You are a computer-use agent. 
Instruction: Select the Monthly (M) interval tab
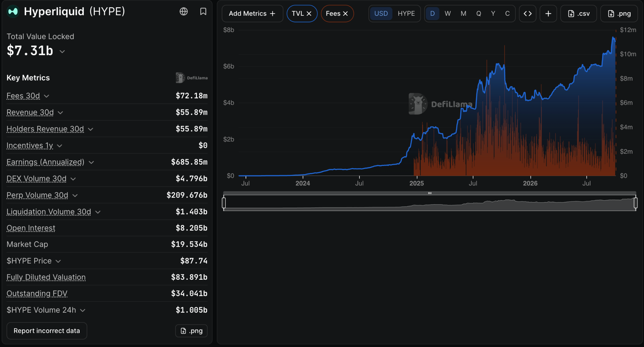[x=463, y=14]
